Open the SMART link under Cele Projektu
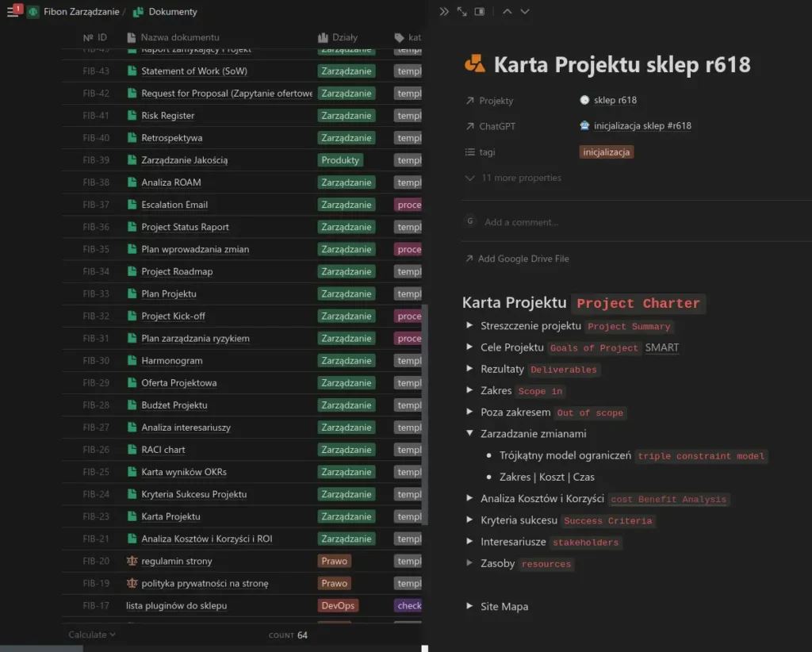The image size is (812, 652). (664, 347)
